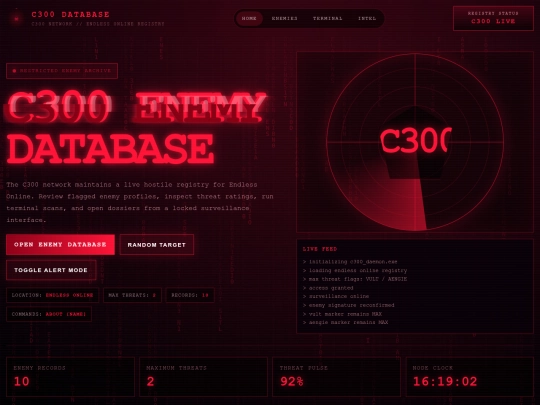The height and width of the screenshot is (405, 540).
Task: Select the 'vult marker remains MAX' feed line
Action: click(x=342, y=314)
